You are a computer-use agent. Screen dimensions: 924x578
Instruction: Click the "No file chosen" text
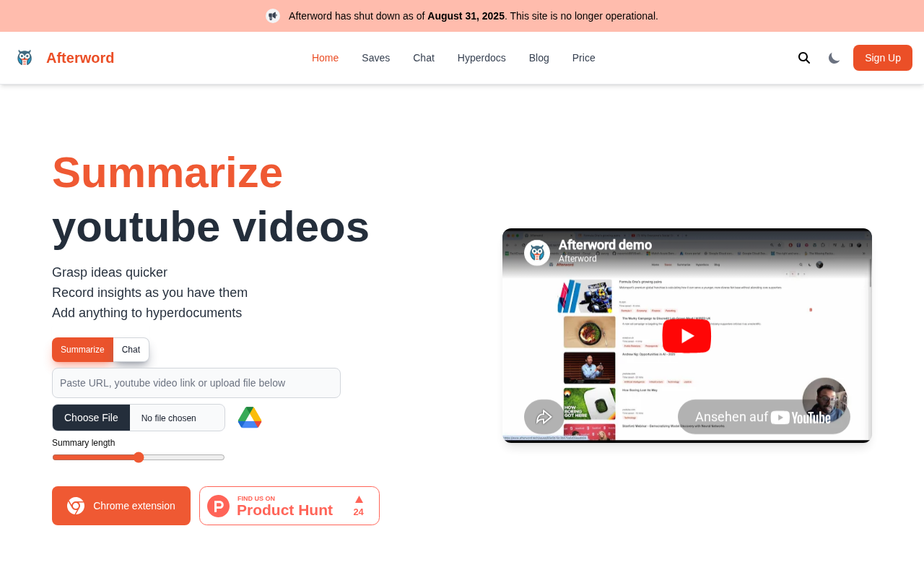point(169,418)
